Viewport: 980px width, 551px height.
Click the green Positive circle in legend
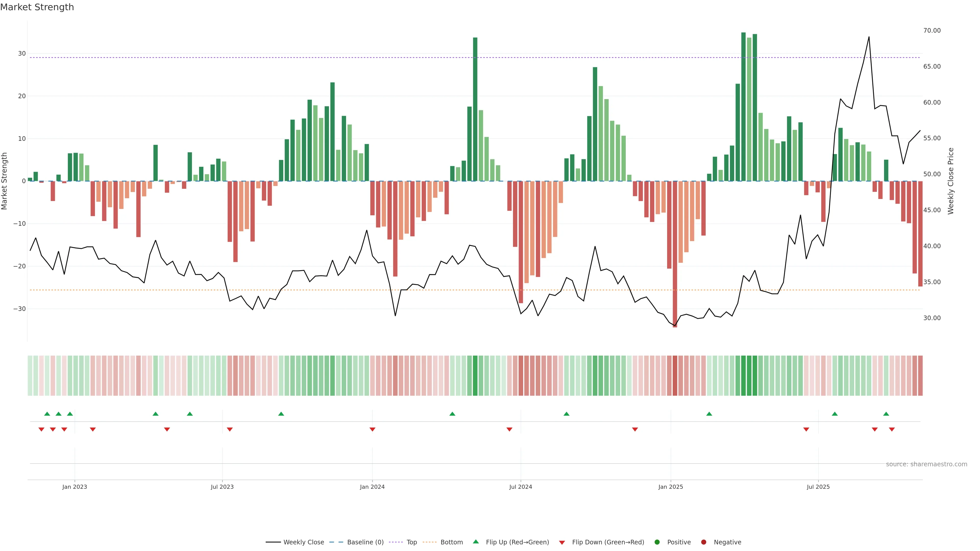(657, 542)
